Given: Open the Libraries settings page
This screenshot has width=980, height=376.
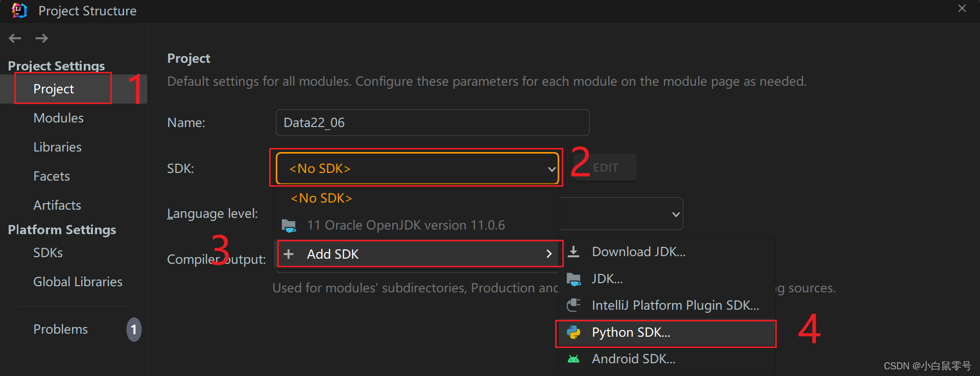Looking at the screenshot, I should click(57, 147).
